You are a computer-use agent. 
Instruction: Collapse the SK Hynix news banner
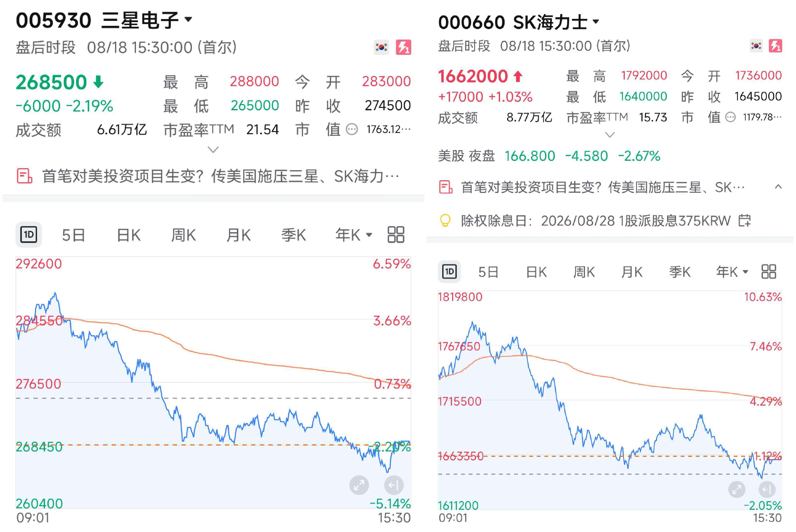coord(778,187)
